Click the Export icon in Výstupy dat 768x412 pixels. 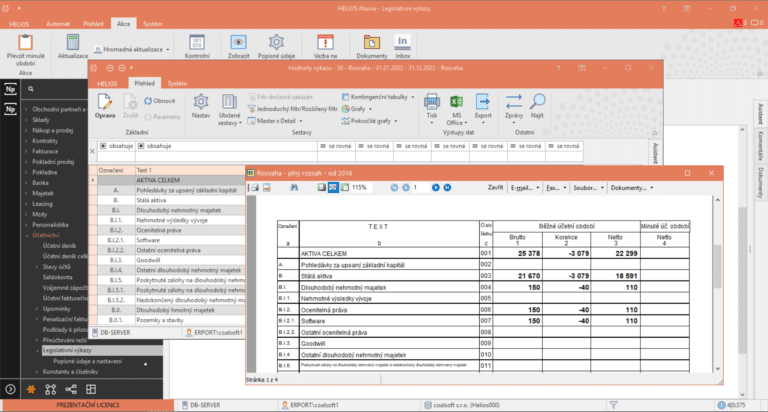482,101
